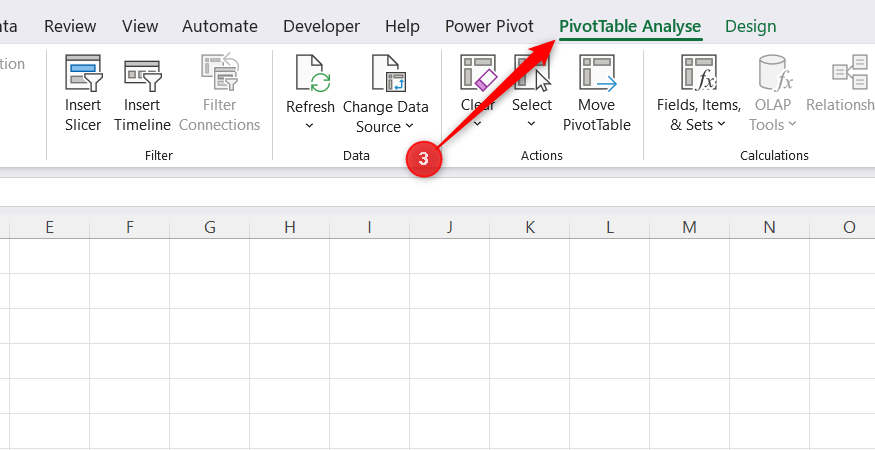Select column G header

209,227
